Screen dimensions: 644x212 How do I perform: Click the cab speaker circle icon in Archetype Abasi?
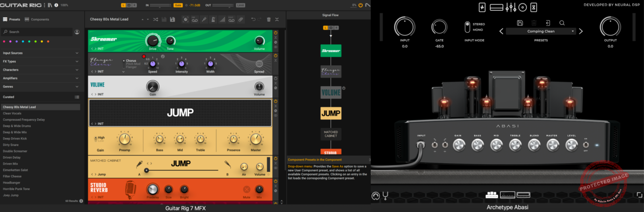click(523, 8)
